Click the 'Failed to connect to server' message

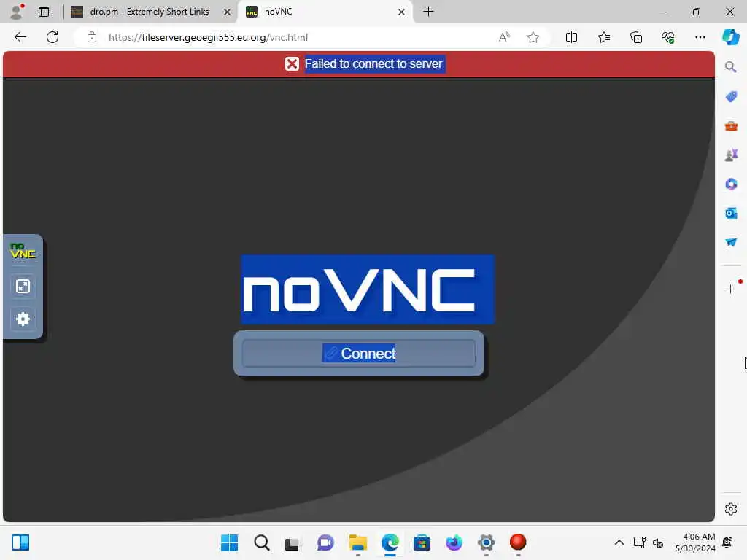tap(373, 64)
